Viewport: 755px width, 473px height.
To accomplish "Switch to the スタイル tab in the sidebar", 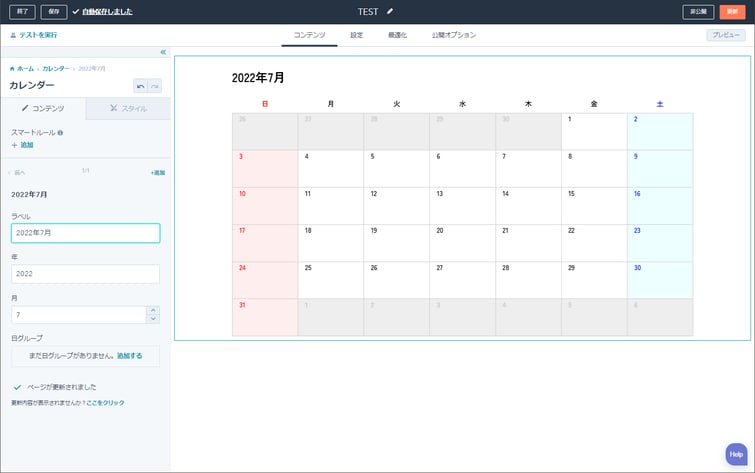I will point(128,108).
